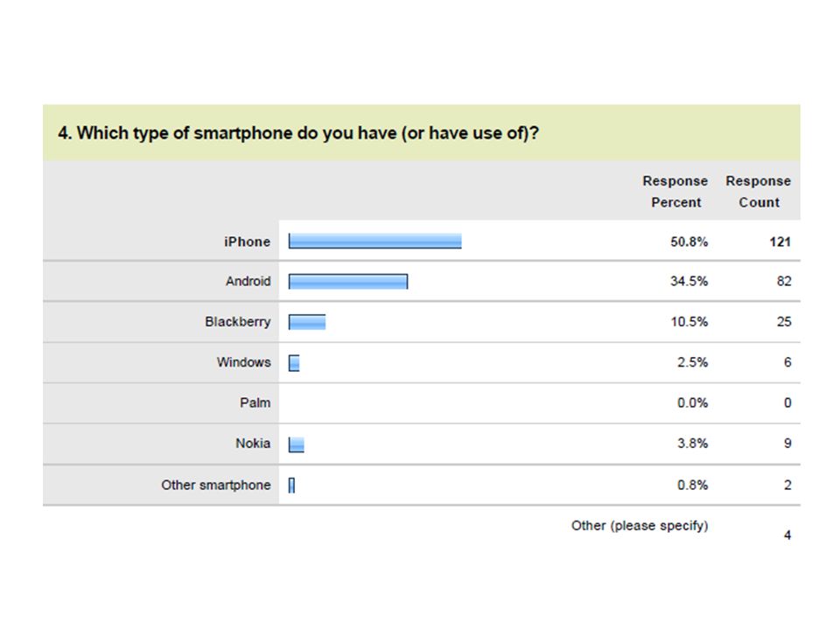Click the iPhone response bar

tap(375, 241)
